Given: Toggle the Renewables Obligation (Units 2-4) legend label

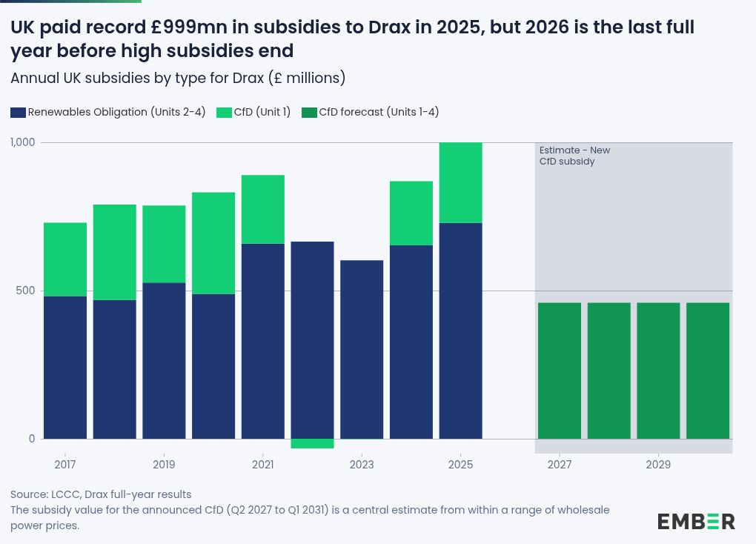Looking at the screenshot, I should [116, 113].
